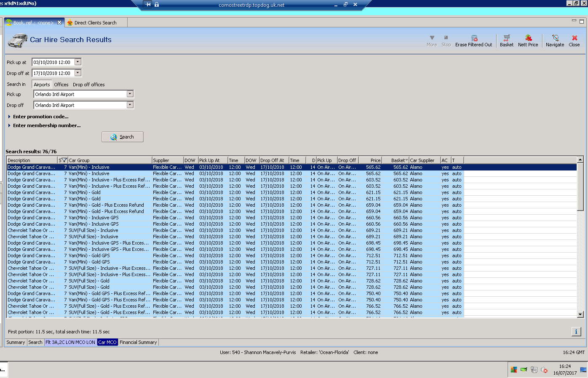Screen dimensions: 588x378
Task: Sort by the Car Group column header
Action: pos(110,160)
